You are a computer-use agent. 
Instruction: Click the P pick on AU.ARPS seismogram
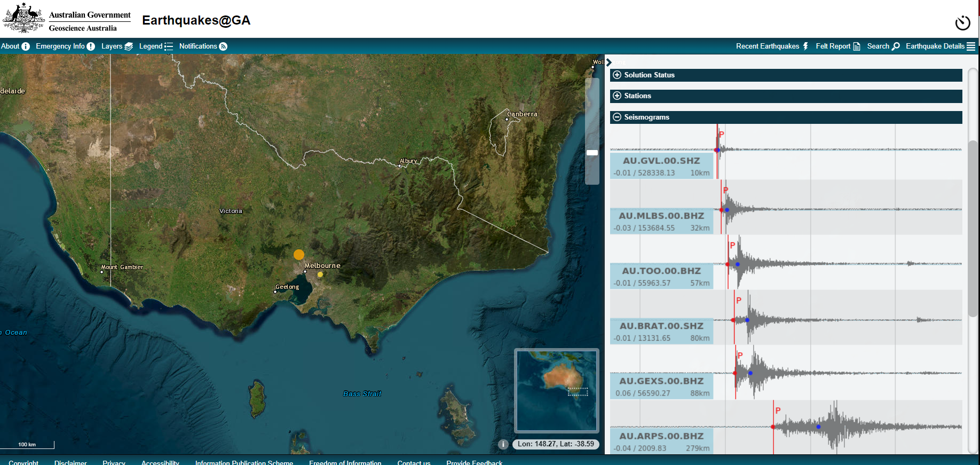point(778,411)
